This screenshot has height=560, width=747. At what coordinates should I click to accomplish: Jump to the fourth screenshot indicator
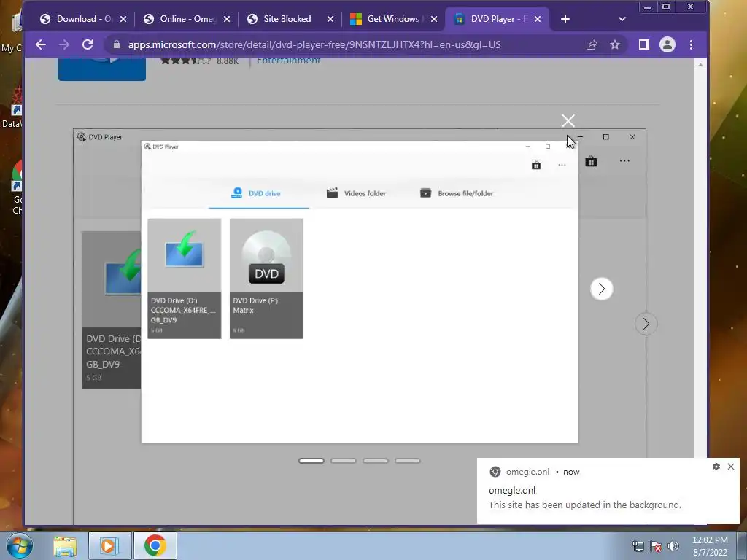[x=408, y=461]
